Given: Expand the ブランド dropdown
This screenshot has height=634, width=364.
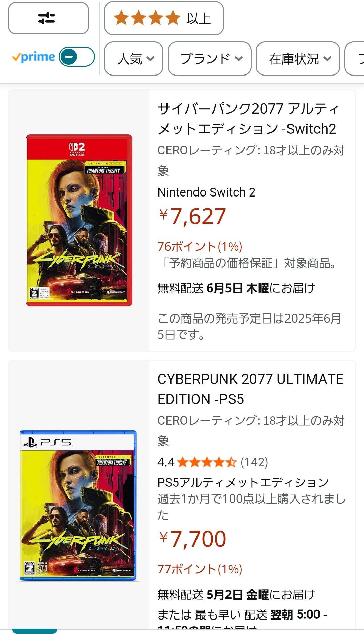Looking at the screenshot, I should [x=210, y=59].
